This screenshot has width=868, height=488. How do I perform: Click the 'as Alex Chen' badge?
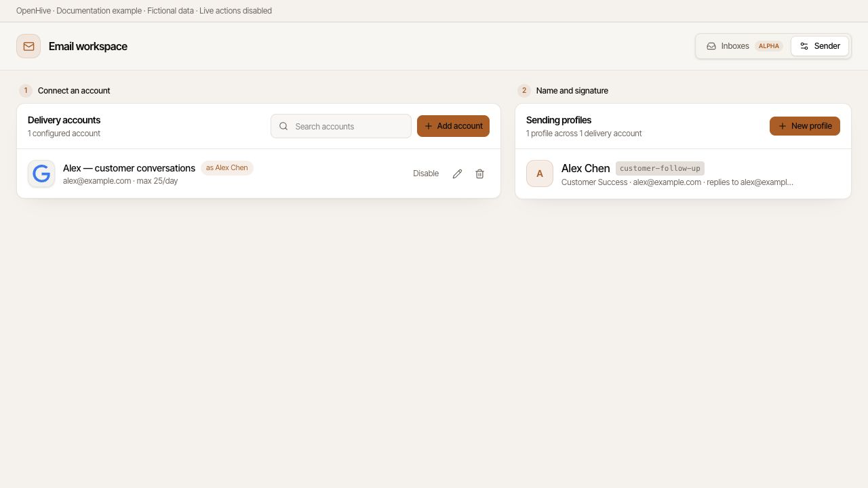227,168
